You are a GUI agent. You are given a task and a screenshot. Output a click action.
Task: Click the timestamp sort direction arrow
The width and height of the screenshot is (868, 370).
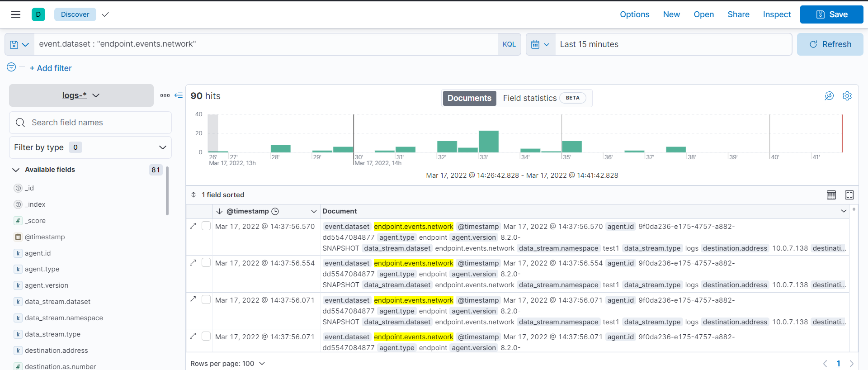tap(219, 211)
